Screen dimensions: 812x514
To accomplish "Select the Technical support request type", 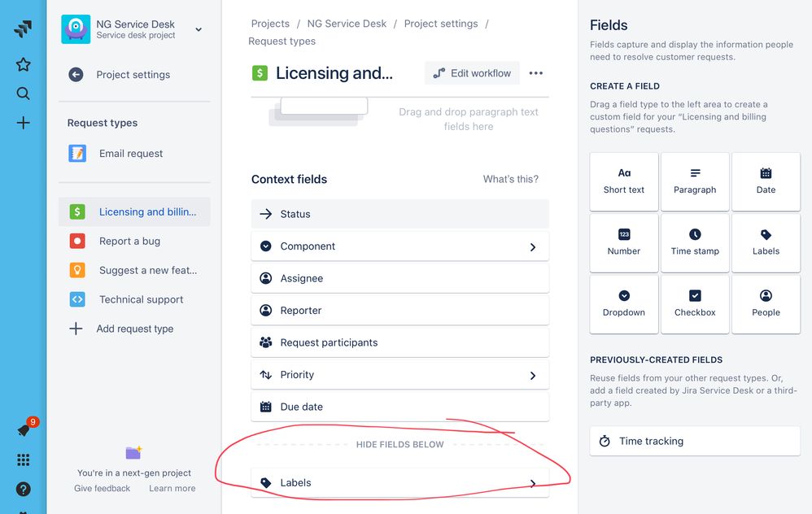I will (x=134, y=299).
